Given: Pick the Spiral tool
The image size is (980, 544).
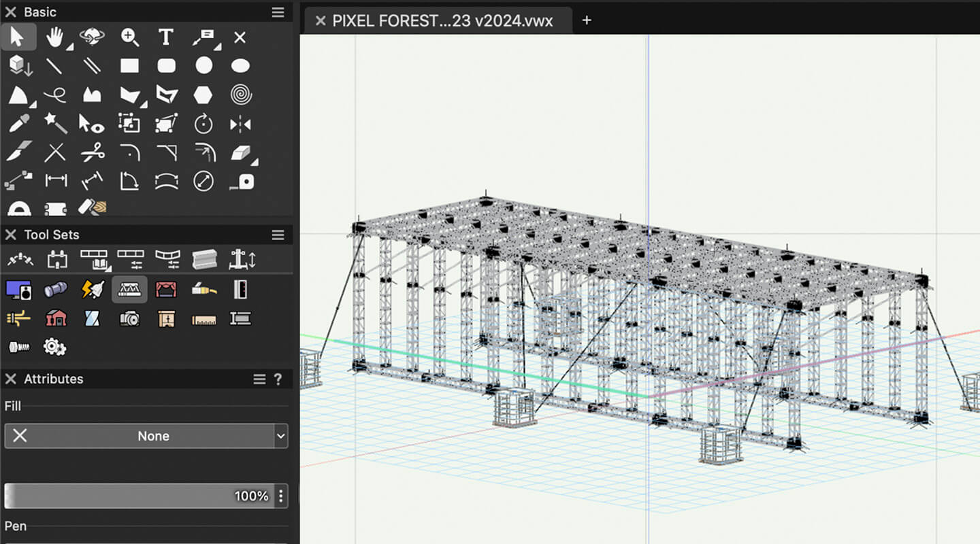Looking at the screenshot, I should pos(241,95).
